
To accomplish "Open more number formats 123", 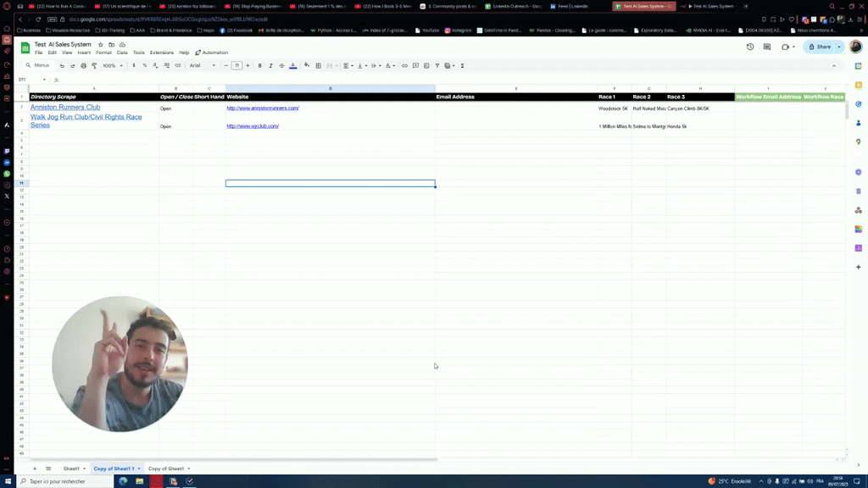I will [x=178, y=66].
